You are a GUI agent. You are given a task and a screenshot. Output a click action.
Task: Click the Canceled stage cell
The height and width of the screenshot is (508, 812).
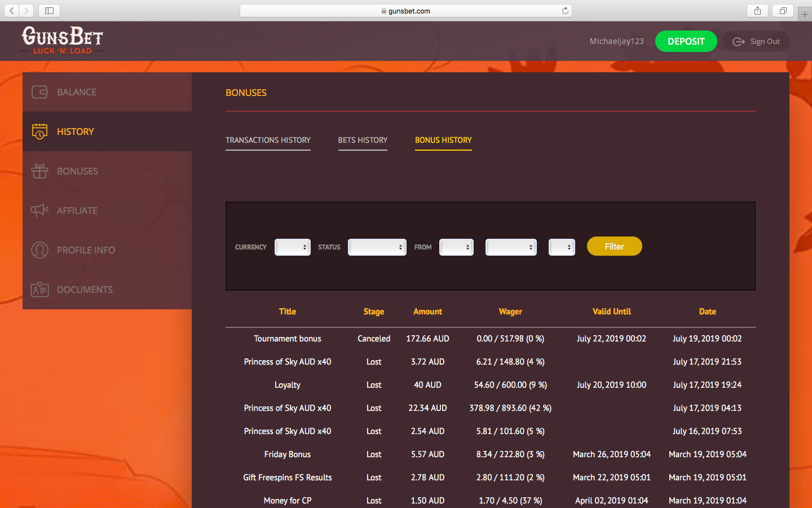tap(374, 339)
